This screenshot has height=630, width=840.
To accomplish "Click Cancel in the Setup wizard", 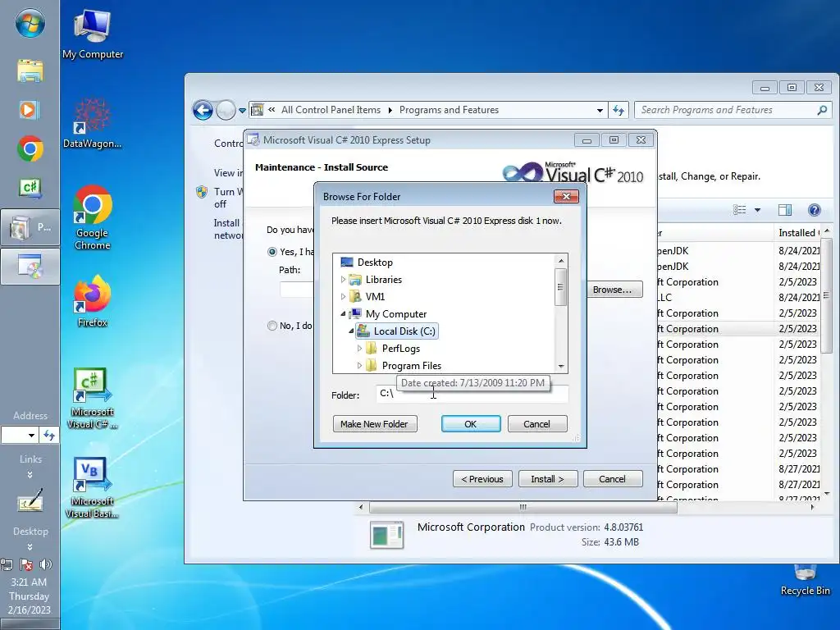I will coord(612,479).
